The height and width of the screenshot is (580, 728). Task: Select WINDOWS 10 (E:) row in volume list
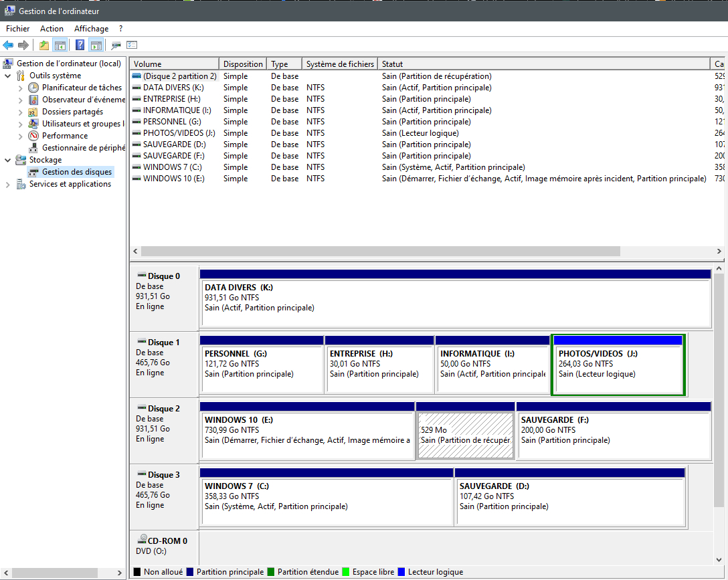[173, 179]
